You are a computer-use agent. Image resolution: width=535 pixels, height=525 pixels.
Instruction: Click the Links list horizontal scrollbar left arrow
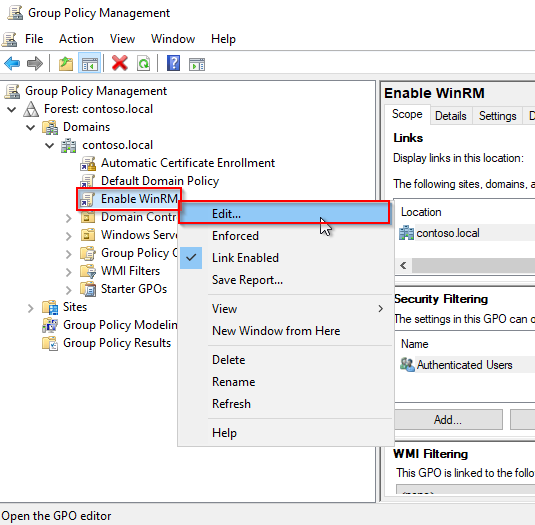(403, 265)
